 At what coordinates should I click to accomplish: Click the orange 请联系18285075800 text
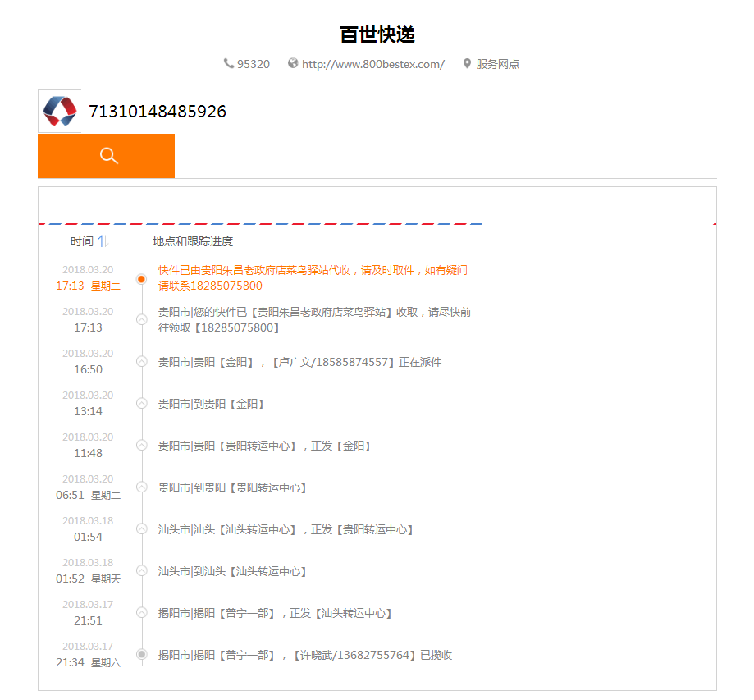[210, 286]
